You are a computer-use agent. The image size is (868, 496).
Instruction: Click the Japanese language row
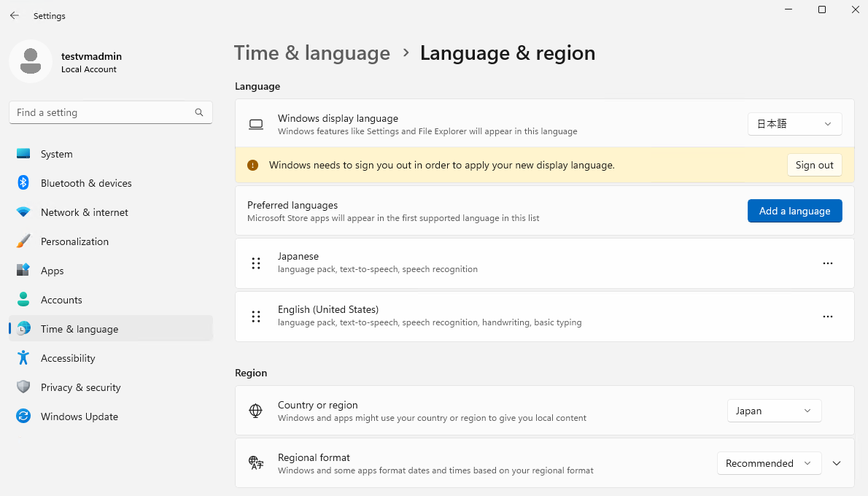tap(545, 263)
